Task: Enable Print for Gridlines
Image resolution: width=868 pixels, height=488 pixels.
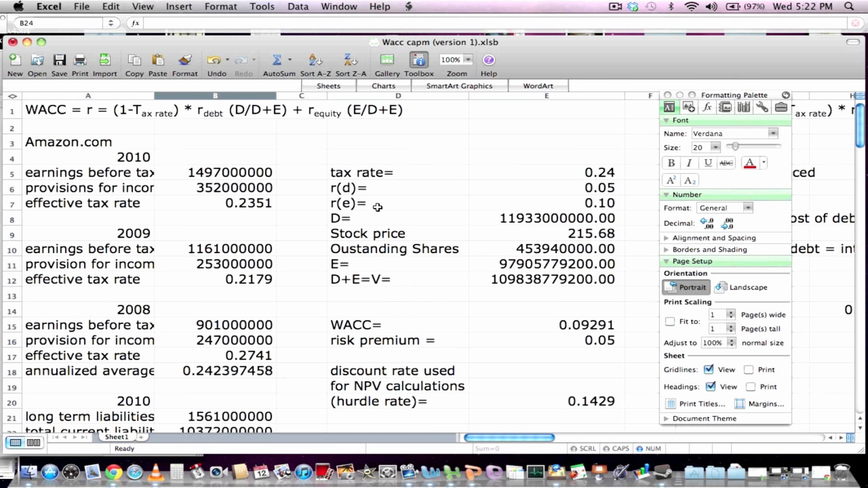Action: (x=750, y=369)
